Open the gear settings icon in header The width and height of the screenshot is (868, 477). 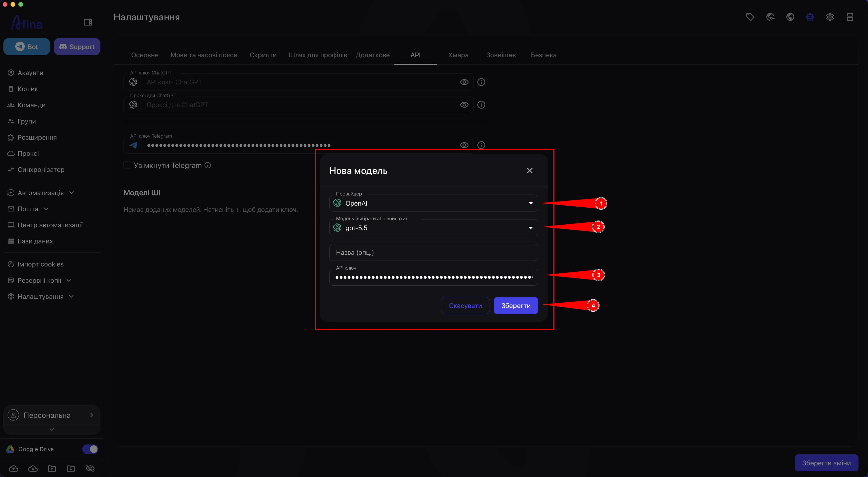pos(830,17)
